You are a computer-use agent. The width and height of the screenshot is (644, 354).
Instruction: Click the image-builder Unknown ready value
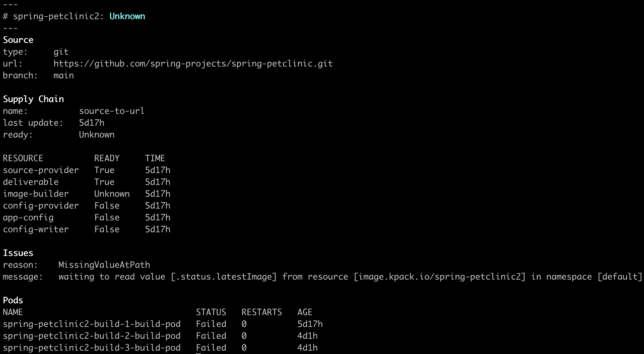(x=112, y=194)
